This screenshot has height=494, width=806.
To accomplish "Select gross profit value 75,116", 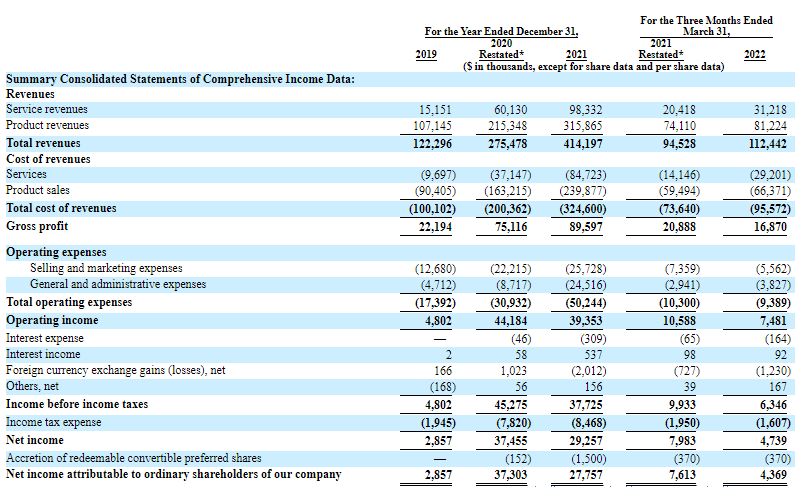I will click(x=511, y=227).
